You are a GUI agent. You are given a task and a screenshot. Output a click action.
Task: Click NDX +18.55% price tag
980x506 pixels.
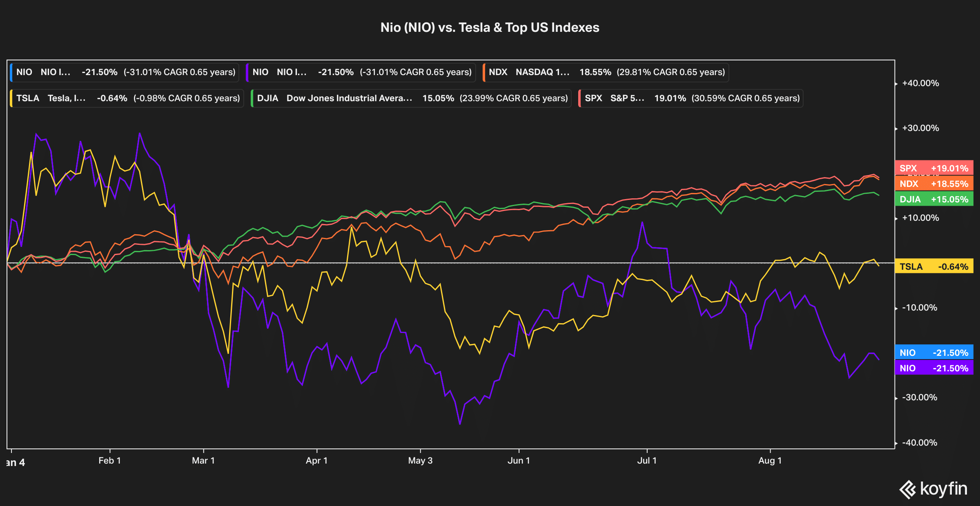(934, 183)
